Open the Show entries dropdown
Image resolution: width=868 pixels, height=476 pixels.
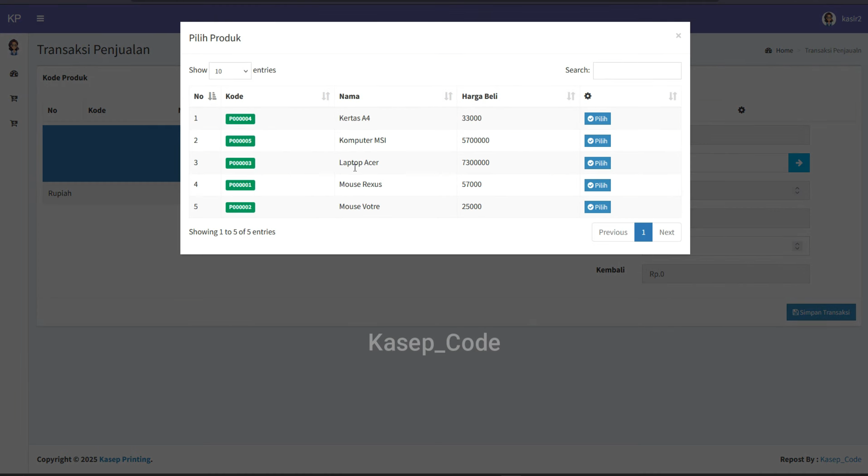[x=230, y=71]
